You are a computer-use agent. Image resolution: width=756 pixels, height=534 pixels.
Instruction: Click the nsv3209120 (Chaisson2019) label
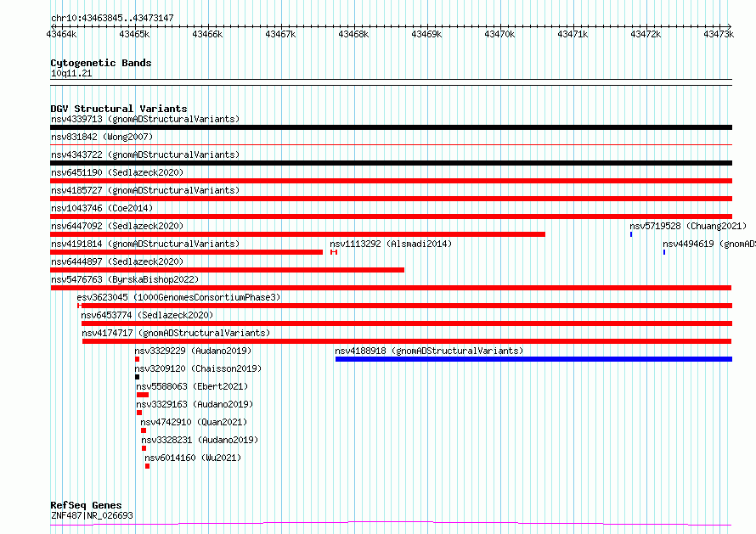198,368
